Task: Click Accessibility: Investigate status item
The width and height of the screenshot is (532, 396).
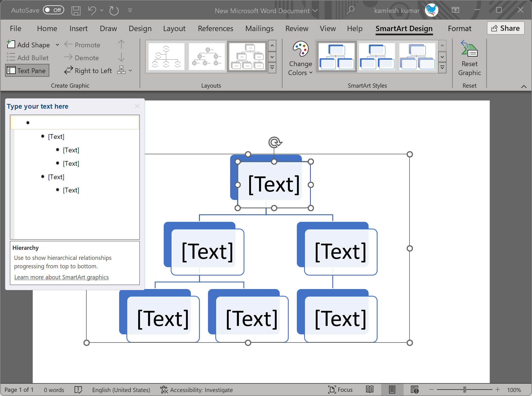Action: 196,390
